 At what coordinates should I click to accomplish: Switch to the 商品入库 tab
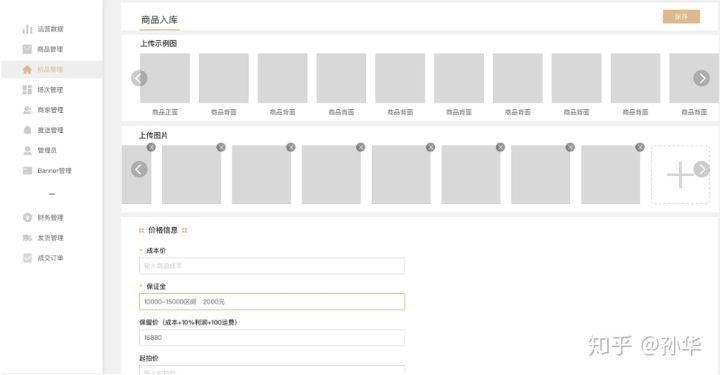click(159, 20)
